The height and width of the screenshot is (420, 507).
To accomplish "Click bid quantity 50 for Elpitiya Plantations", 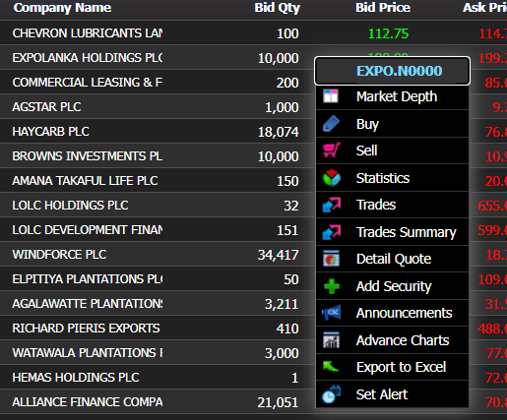I will 291,279.
